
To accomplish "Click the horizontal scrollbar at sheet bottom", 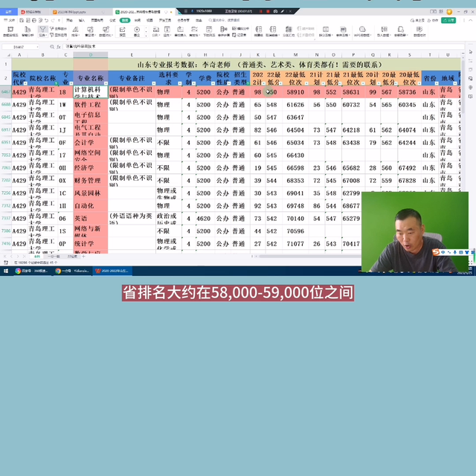I will (x=309, y=257).
